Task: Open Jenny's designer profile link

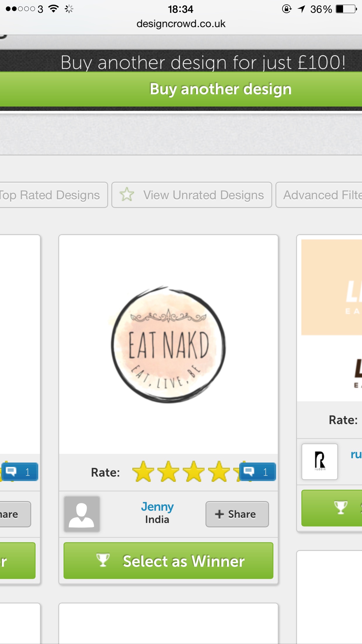Action: coord(157,507)
